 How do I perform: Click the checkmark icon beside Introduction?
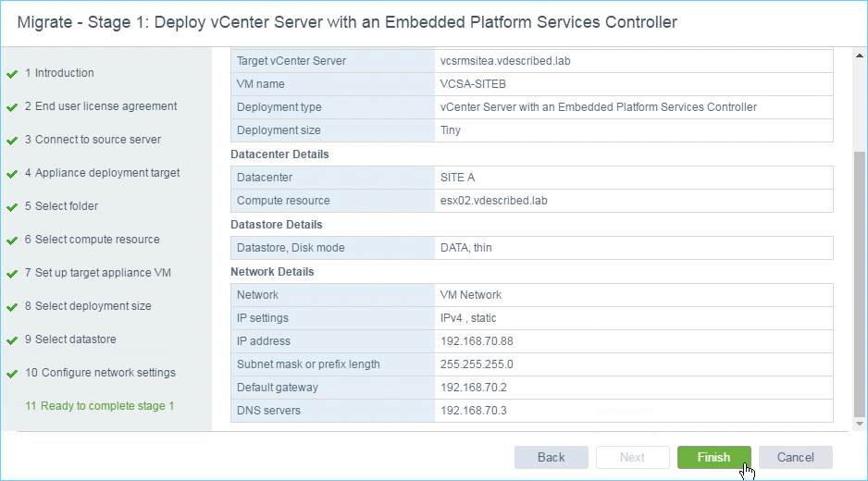12,74
